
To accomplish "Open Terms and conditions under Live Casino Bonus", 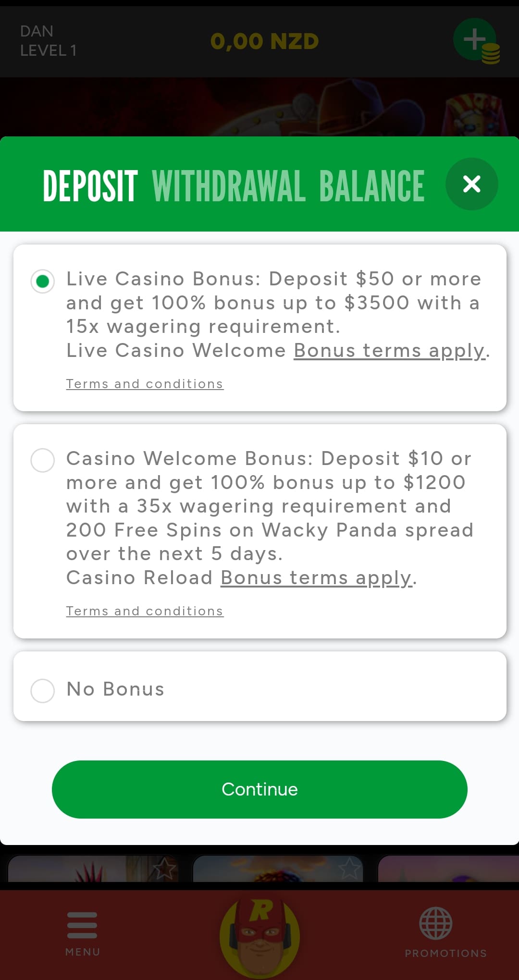I will tap(145, 384).
